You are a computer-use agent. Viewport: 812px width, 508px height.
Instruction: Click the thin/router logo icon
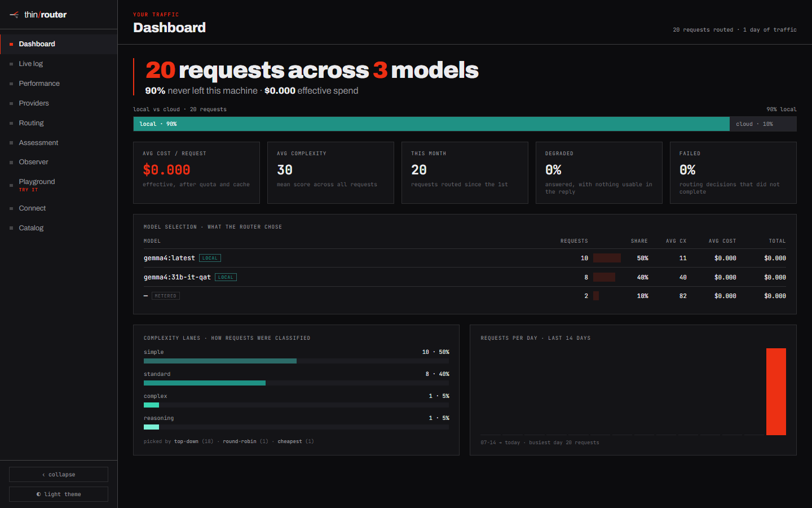point(14,15)
